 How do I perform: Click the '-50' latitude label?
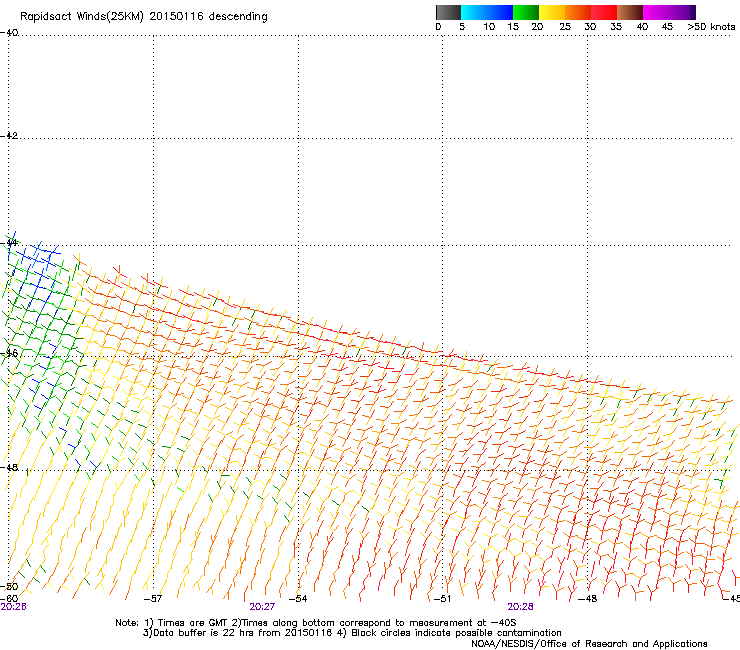coord(9,587)
